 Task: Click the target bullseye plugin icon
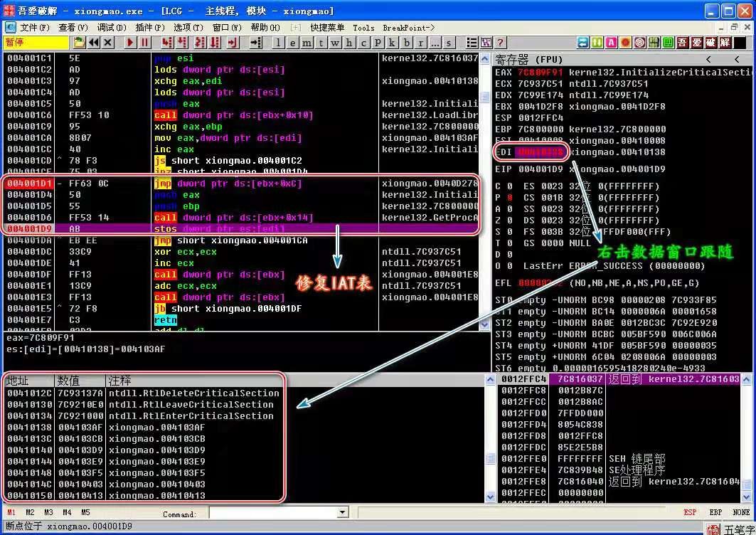point(640,43)
